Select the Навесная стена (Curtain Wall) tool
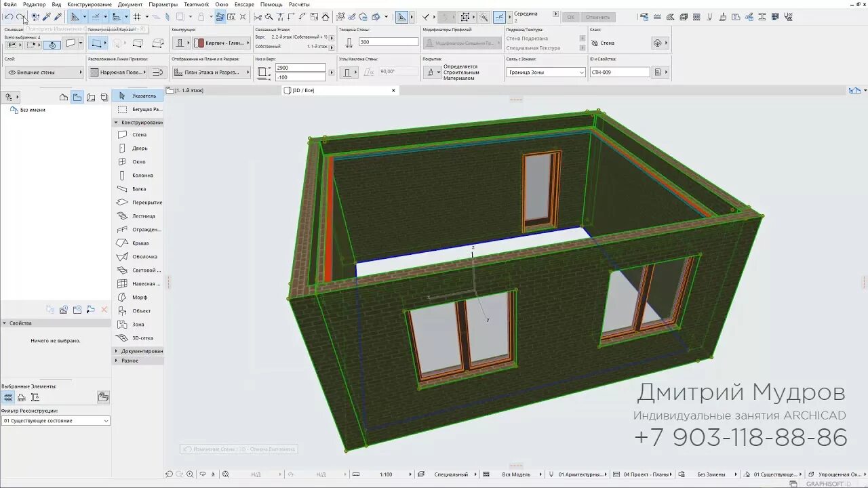 138,284
